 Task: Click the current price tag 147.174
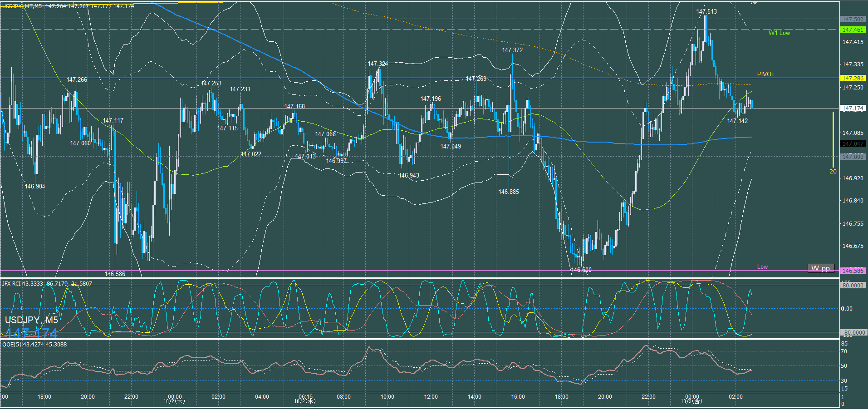coord(853,109)
